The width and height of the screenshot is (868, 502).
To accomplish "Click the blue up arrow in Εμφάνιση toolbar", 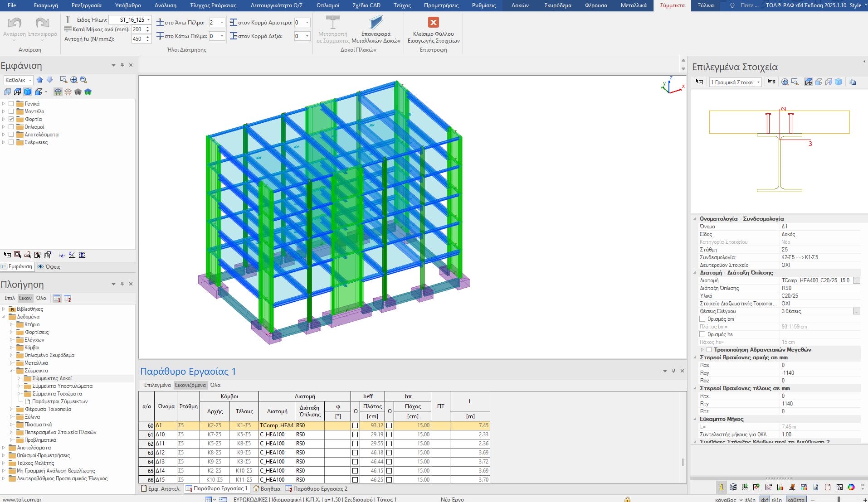I will pos(40,80).
